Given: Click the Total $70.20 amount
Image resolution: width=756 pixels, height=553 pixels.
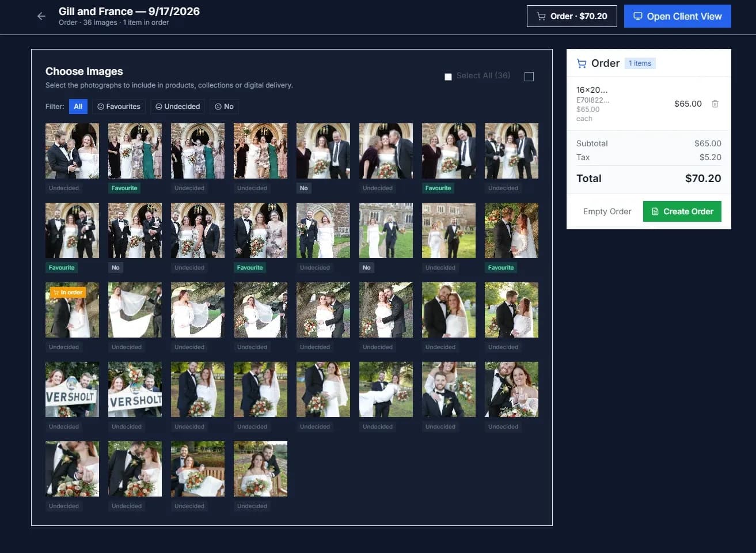Looking at the screenshot, I should (x=703, y=179).
